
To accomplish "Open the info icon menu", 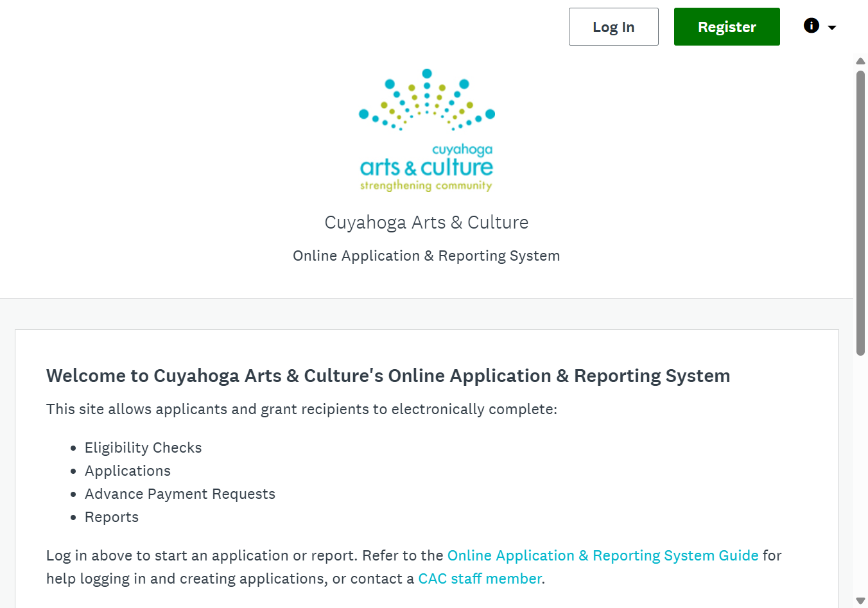I will pyautogui.click(x=812, y=26).
